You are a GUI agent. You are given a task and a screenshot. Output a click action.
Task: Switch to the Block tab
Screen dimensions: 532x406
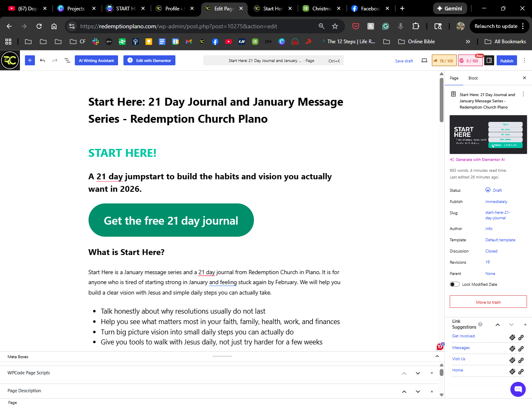(x=473, y=78)
